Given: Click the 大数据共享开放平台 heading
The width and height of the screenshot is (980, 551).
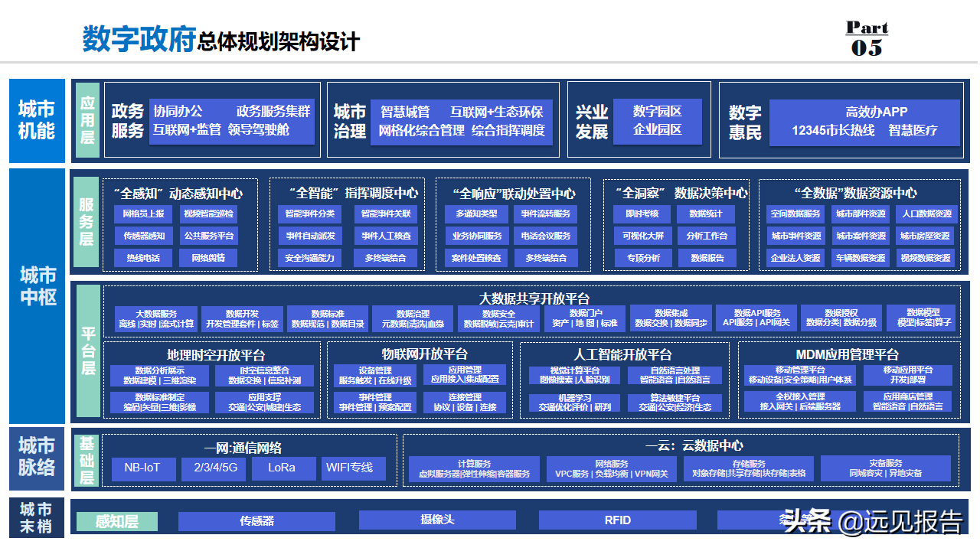Looking at the screenshot, I should (534, 298).
